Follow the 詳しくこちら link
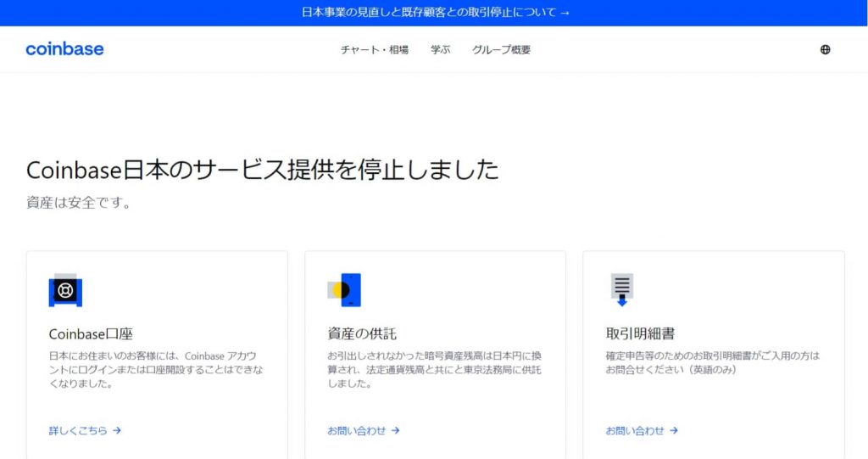 tap(85, 431)
